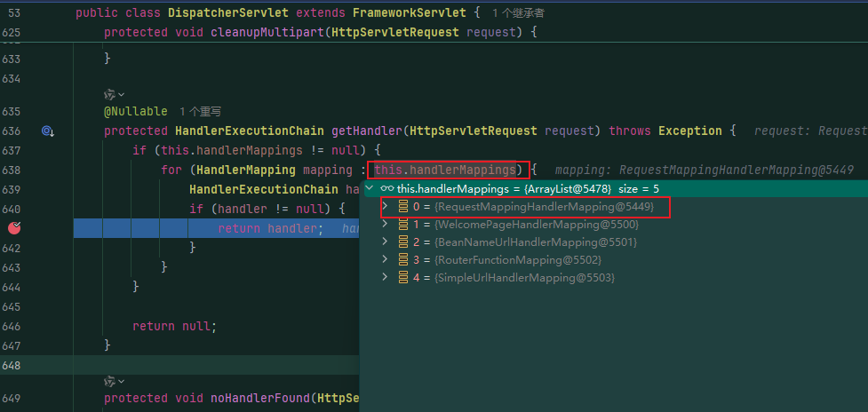The height and width of the screenshot is (412, 868).
Task: Toggle a breakpoint on line number 638
Action: [12, 170]
